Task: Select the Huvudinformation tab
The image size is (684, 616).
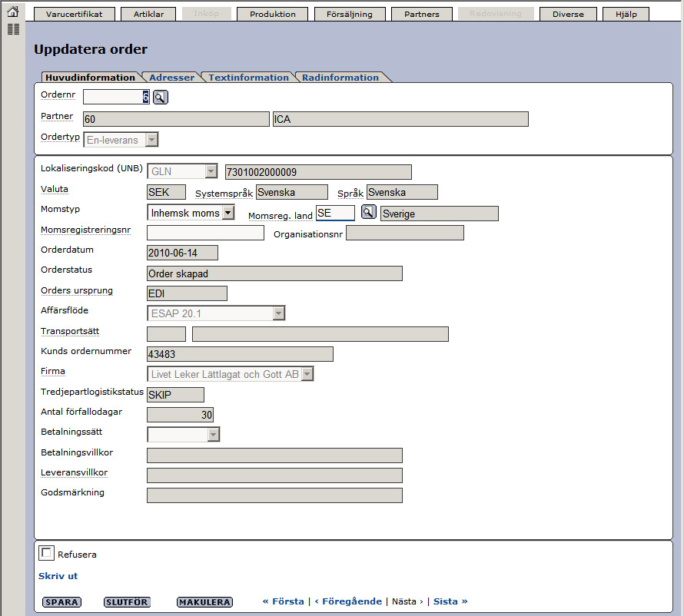Action: click(x=90, y=77)
